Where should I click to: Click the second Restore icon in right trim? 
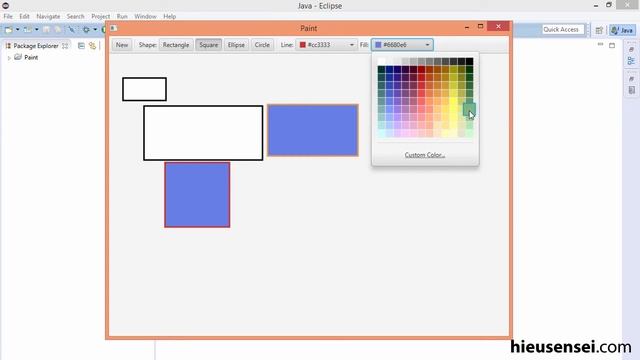coord(631,79)
